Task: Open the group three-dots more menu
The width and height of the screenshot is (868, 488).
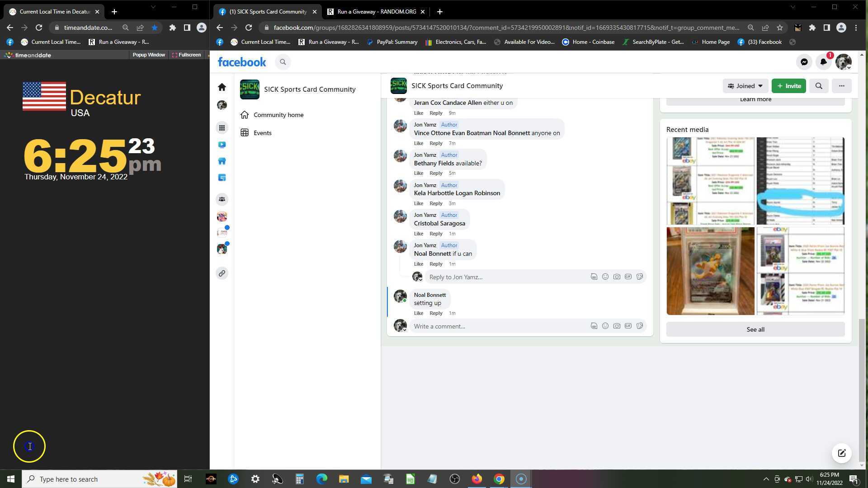Action: coord(841,86)
